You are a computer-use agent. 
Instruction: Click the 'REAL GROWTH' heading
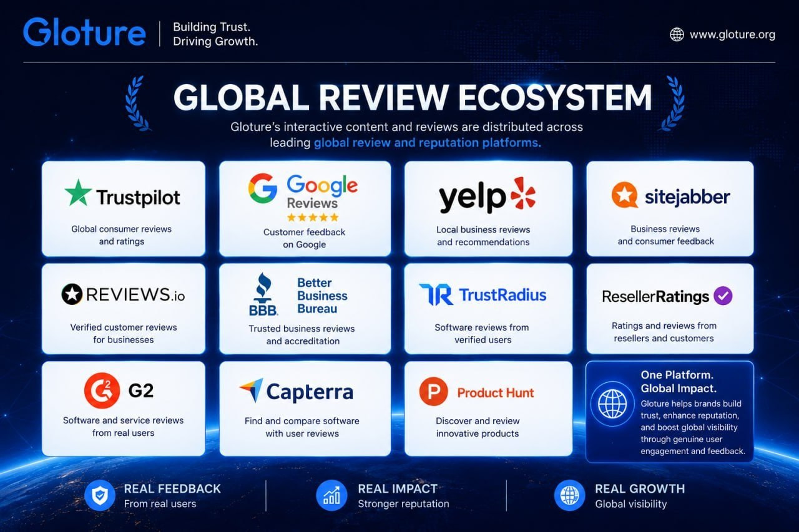640,488
